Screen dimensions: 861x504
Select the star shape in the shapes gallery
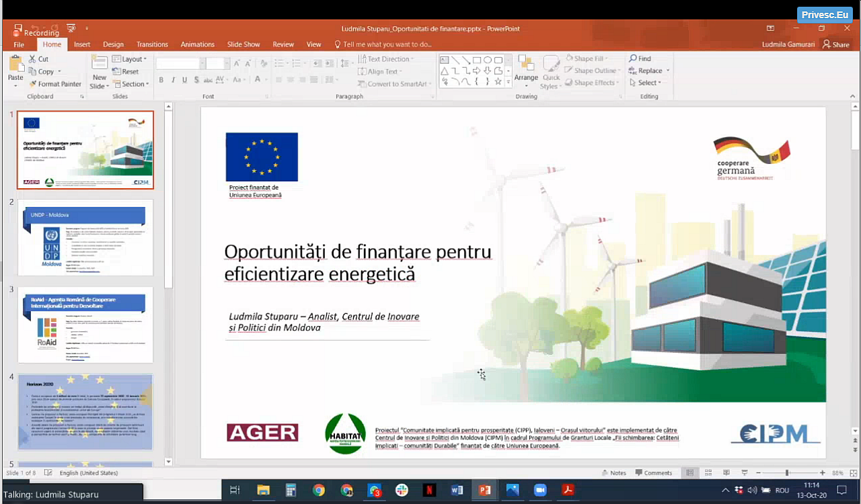pos(498,81)
